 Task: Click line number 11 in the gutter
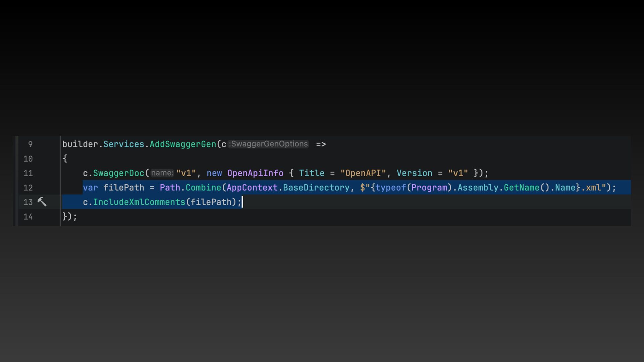(28, 173)
